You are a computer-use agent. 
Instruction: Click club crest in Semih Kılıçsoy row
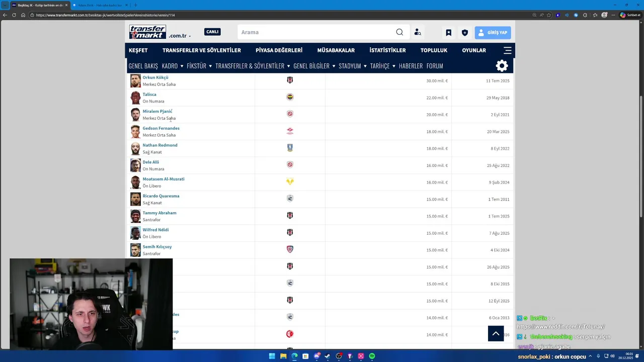[290, 249]
